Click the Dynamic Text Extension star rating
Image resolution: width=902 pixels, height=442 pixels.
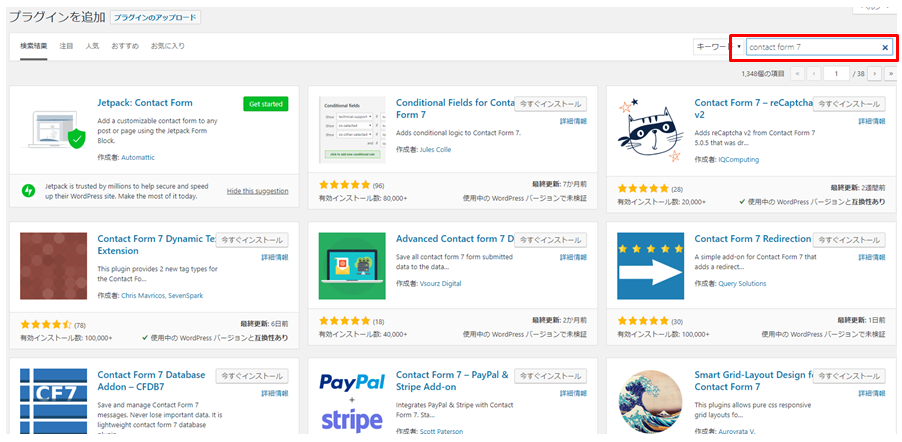(x=46, y=325)
